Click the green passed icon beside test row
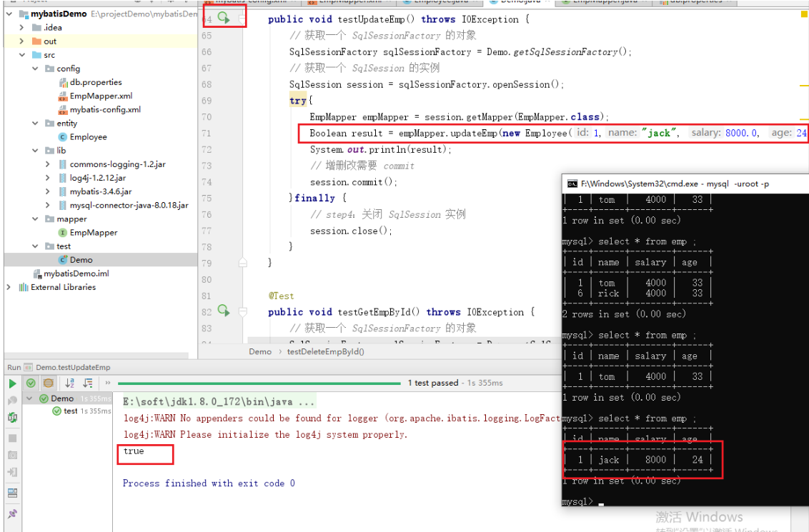Screen dimensions: 809x532 point(56,411)
